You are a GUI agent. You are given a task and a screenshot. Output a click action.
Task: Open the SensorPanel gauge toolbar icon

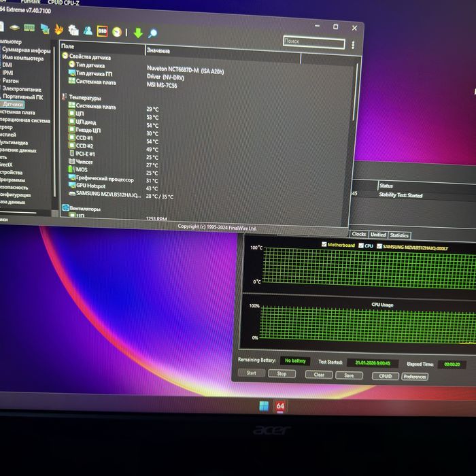click(x=116, y=31)
